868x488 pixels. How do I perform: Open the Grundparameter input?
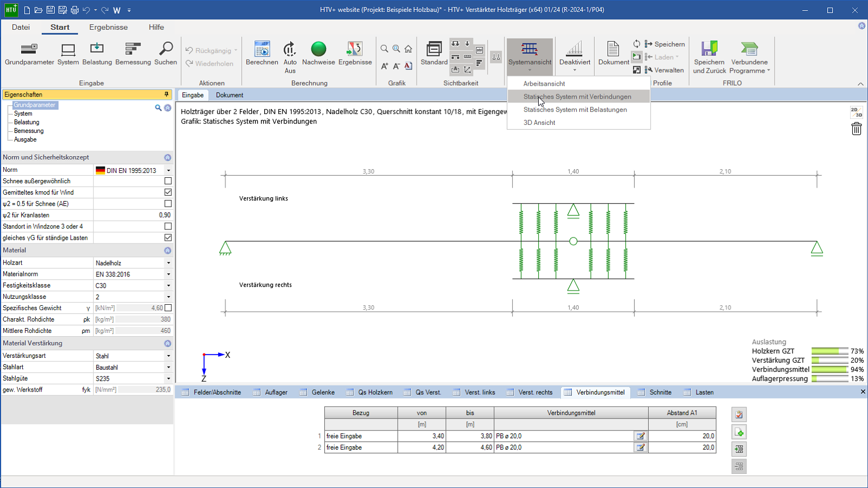[x=29, y=54]
